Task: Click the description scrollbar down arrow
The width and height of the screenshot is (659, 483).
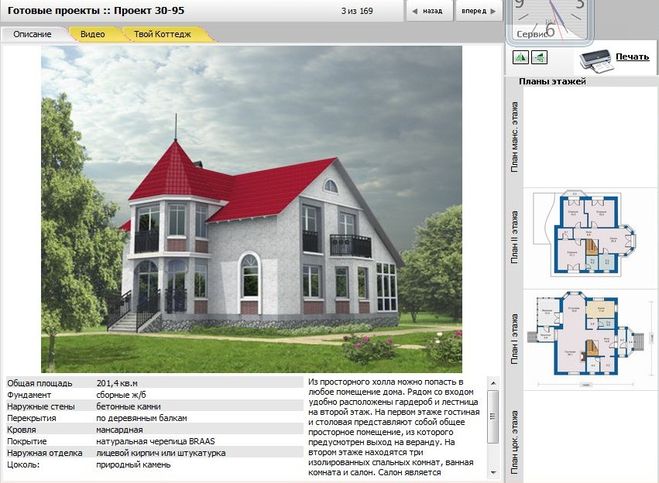Action: [492, 474]
